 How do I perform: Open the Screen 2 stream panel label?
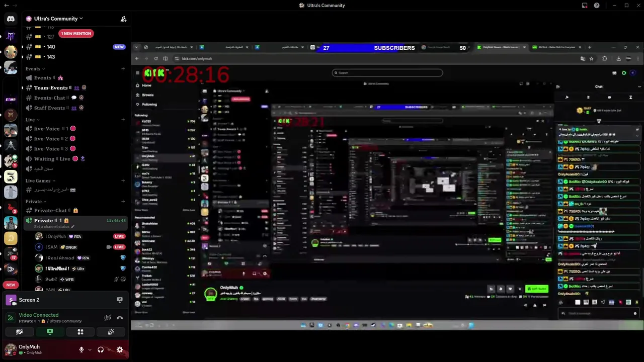(29, 300)
